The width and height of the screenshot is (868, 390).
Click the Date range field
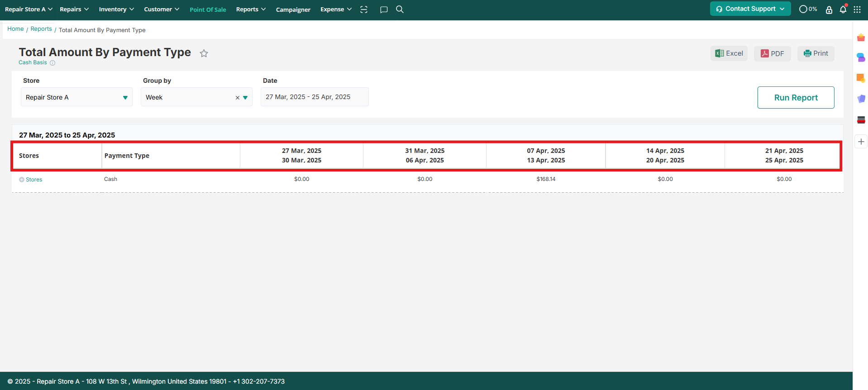(x=315, y=97)
